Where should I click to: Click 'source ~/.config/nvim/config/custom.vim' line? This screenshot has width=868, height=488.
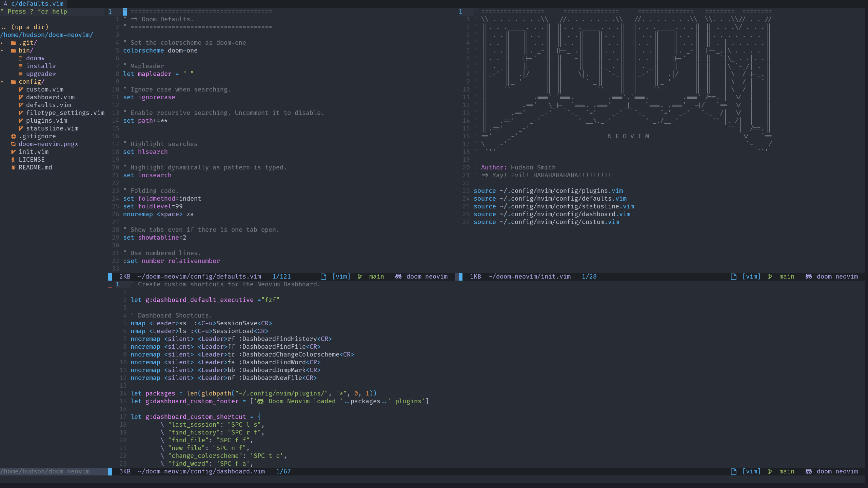coord(546,222)
